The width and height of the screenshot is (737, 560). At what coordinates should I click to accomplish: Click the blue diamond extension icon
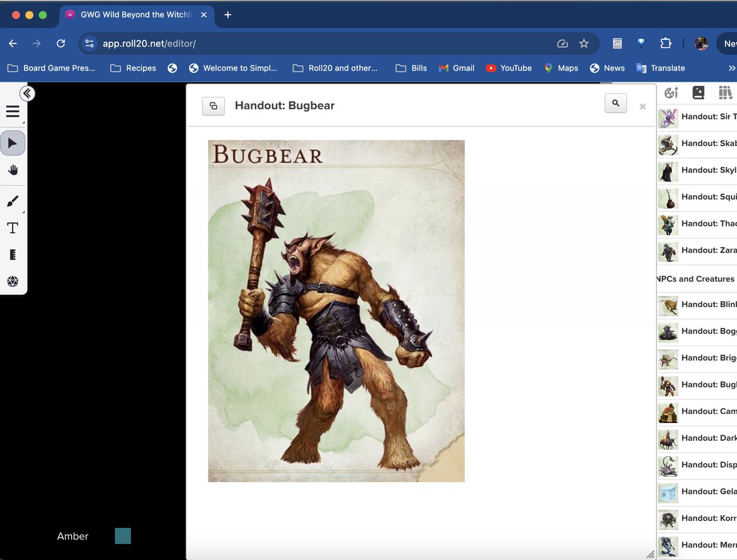click(641, 44)
